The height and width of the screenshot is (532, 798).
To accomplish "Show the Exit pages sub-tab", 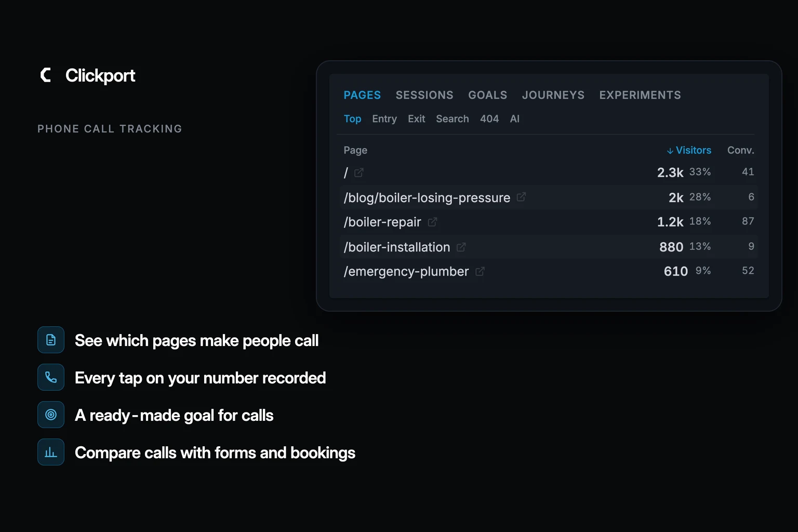I will pyautogui.click(x=417, y=119).
